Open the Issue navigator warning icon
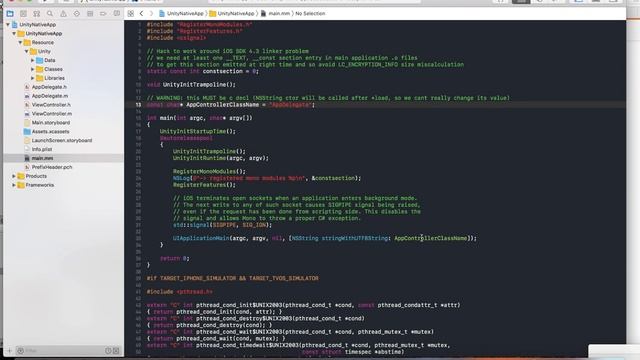 click(x=63, y=13)
